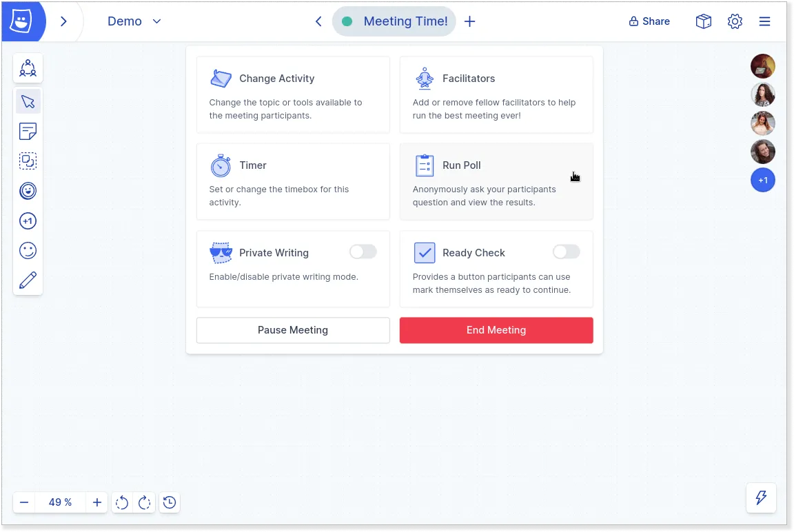The width and height of the screenshot is (794, 532).
Task: Open the lightning bolt quick actions
Action: click(762, 498)
